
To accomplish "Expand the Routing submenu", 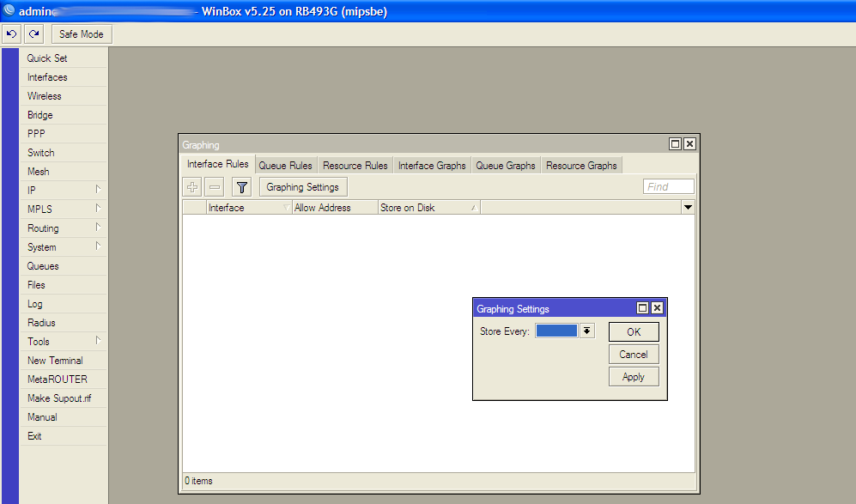I will coord(98,228).
